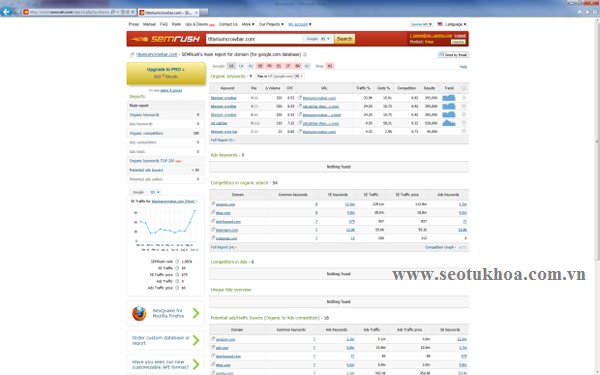Screen dimensions: 600x375
Task: Open the FAQ menu item
Action: 164,24
